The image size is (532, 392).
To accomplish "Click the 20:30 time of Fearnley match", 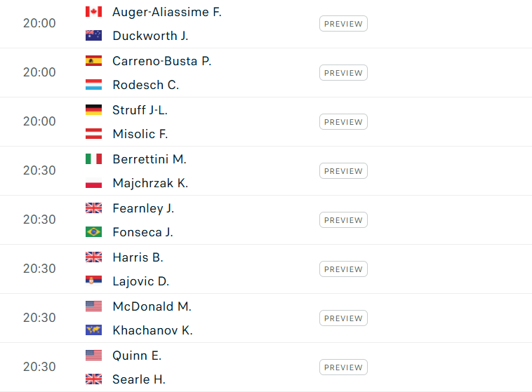I will click(39, 219).
